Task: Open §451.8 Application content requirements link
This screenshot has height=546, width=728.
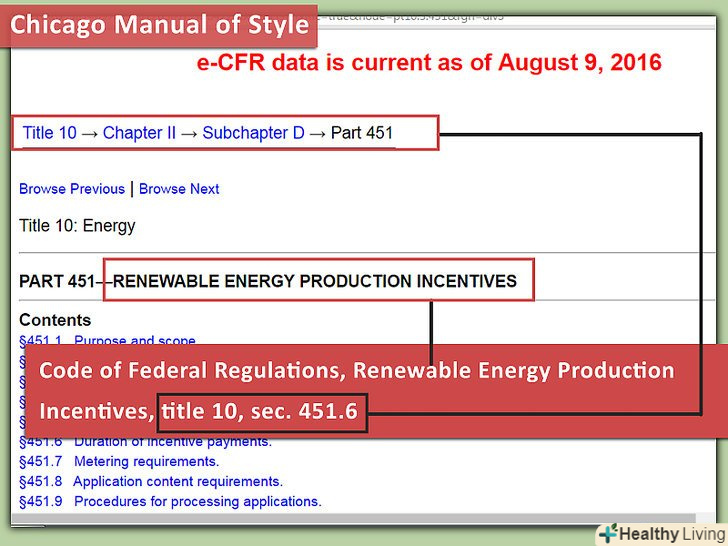Action: click(x=151, y=481)
